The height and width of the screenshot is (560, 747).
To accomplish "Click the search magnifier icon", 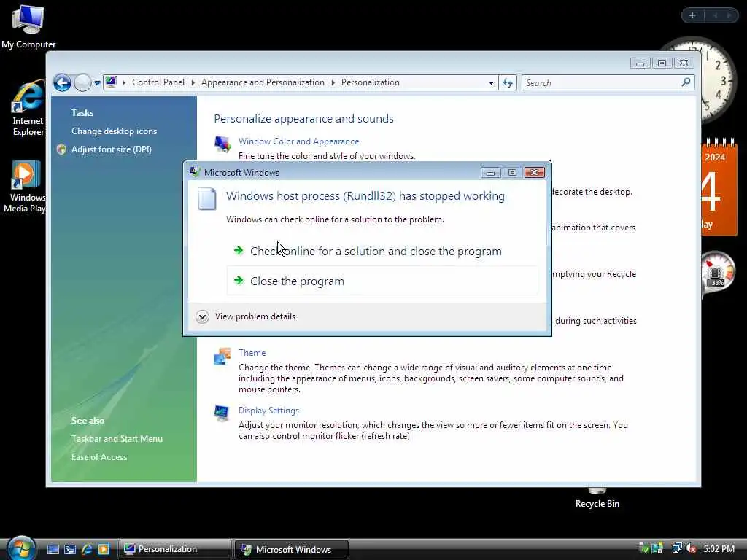I will [x=686, y=82].
